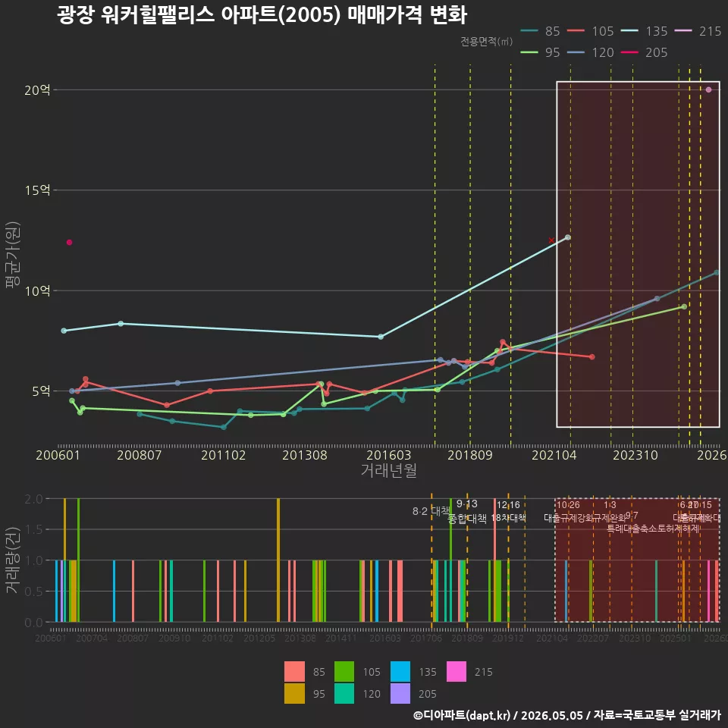
Task: Select the 215 entry in the line legend
Action: pyautogui.click(x=698, y=31)
